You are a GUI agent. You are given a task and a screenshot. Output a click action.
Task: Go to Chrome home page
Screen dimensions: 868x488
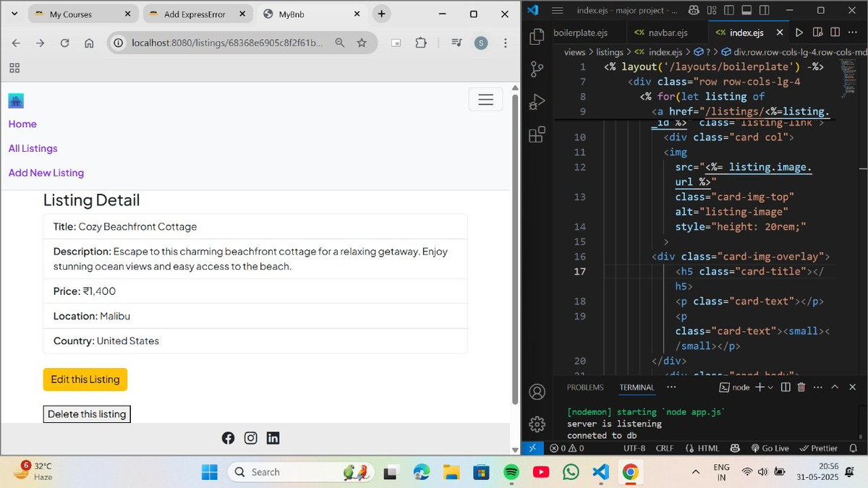click(x=89, y=43)
